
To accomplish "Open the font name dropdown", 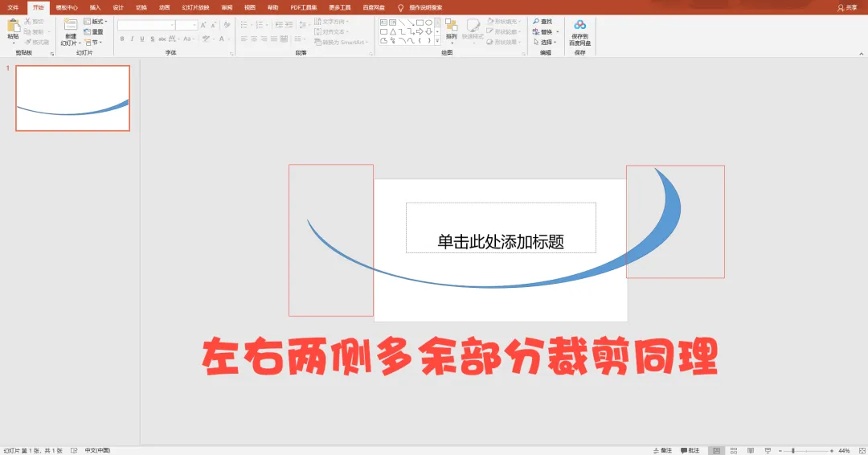I will pyautogui.click(x=172, y=25).
